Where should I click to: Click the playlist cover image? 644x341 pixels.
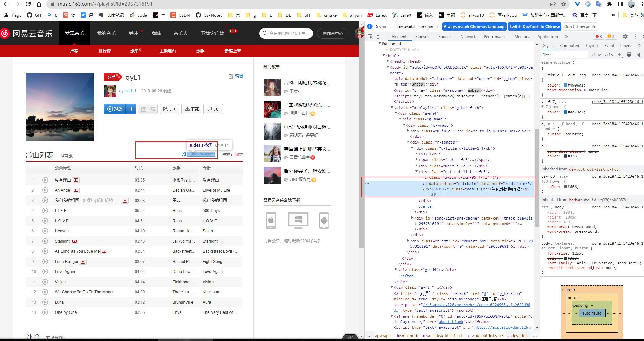click(60, 107)
